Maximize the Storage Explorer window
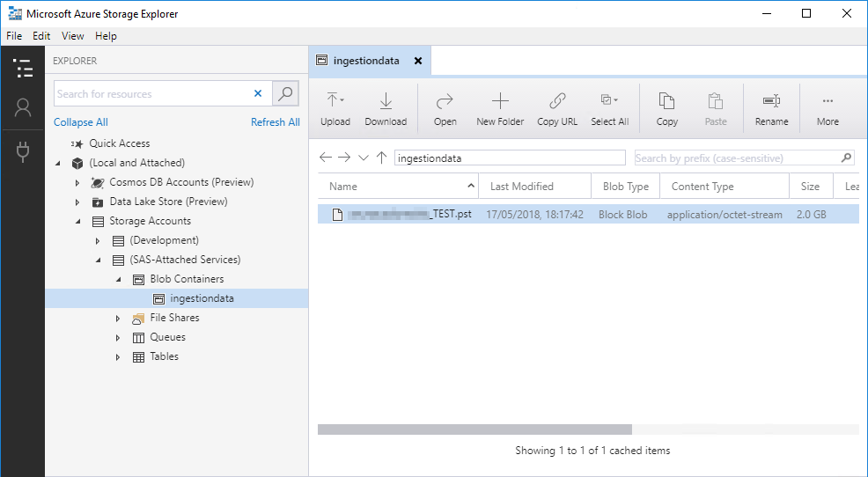868x477 pixels. pos(806,14)
